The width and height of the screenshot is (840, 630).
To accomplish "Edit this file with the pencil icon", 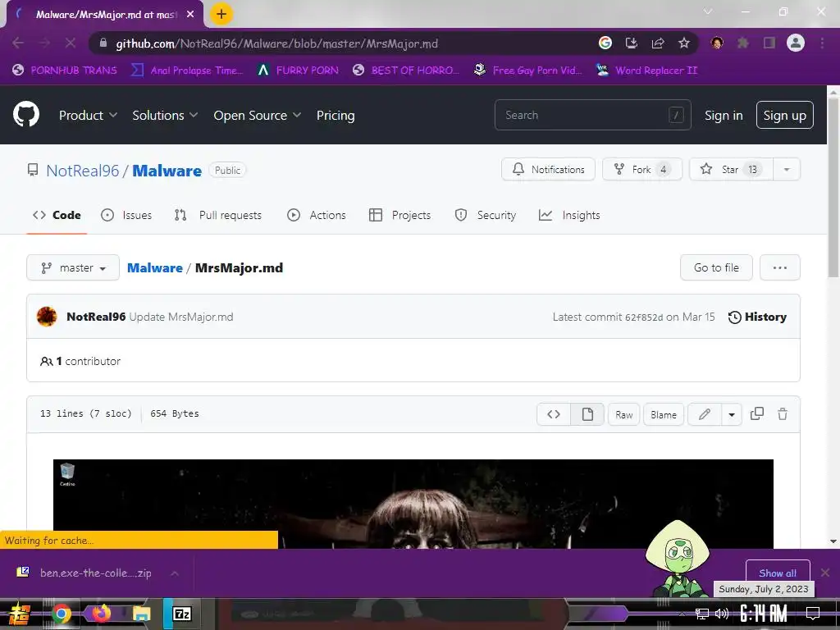I will pyautogui.click(x=705, y=414).
